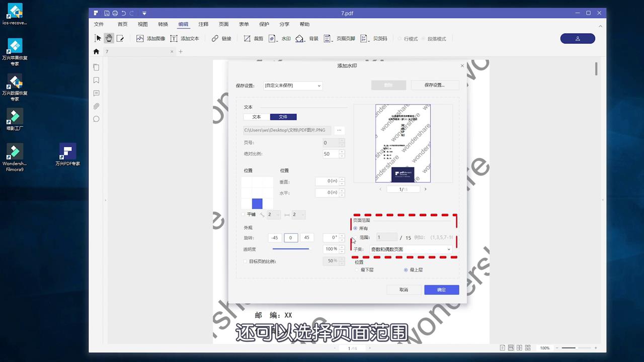This screenshot has height=362, width=644.
Task: Open the bookmarks sidebar panel
Action: click(96, 80)
